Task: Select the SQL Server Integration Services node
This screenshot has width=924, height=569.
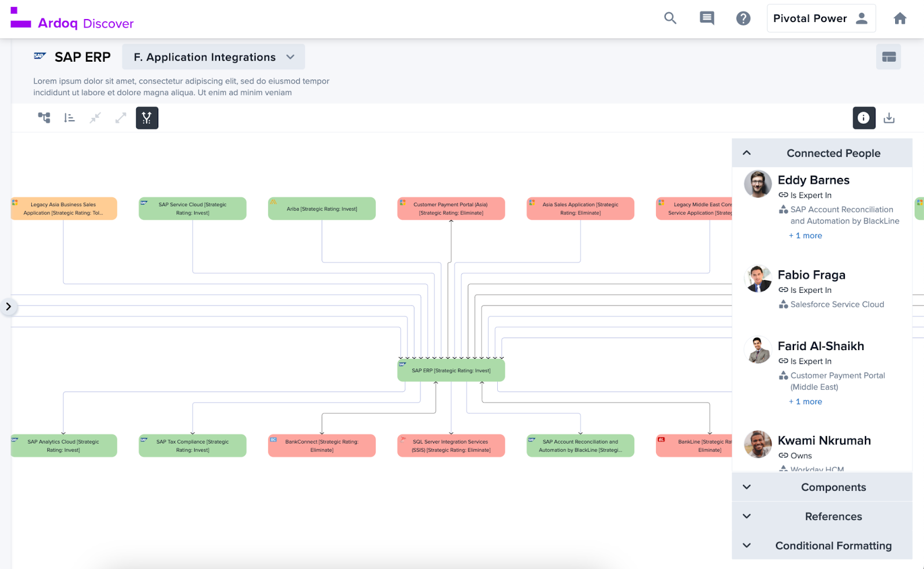Action: 451,446
